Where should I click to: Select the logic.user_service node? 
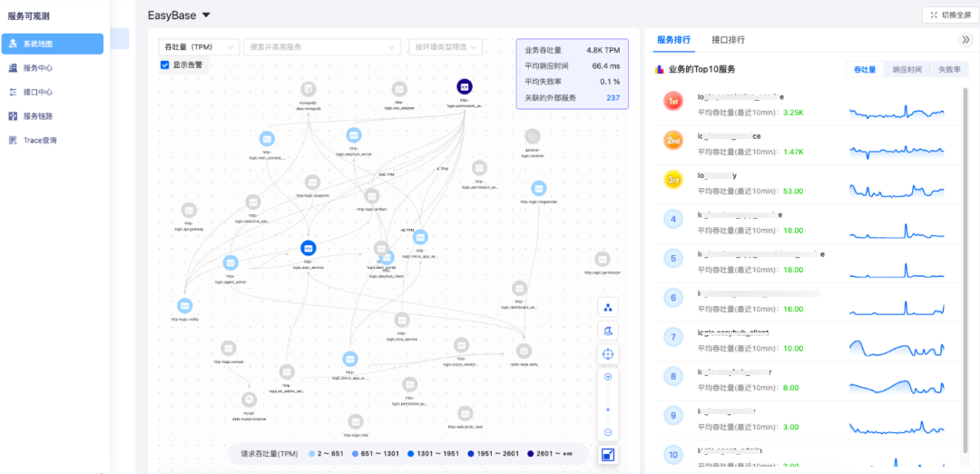click(309, 248)
